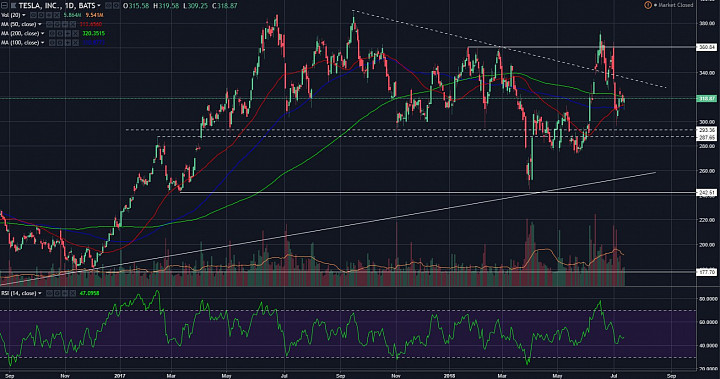The image size is (720, 379).
Task: Open RSI (14, close) format settings icon
Action: point(57,293)
